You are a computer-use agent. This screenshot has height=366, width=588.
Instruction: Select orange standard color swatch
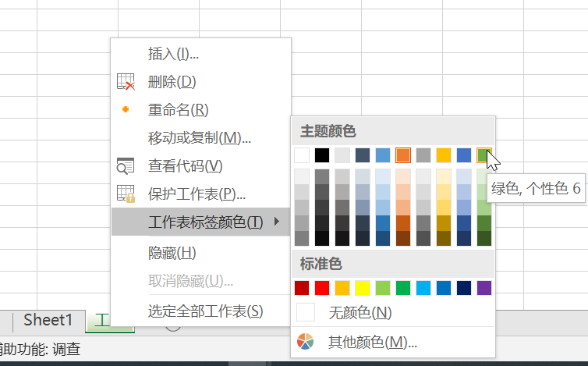(342, 288)
